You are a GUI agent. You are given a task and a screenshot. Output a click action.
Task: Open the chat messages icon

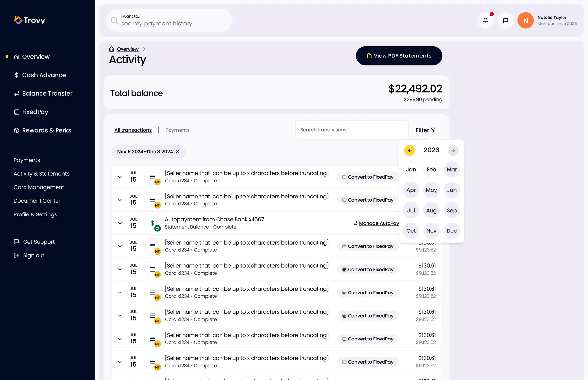pyautogui.click(x=505, y=20)
